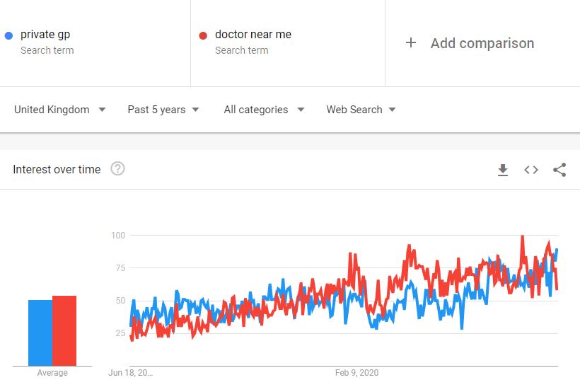Expand the Past 5 years time range

[x=163, y=110]
